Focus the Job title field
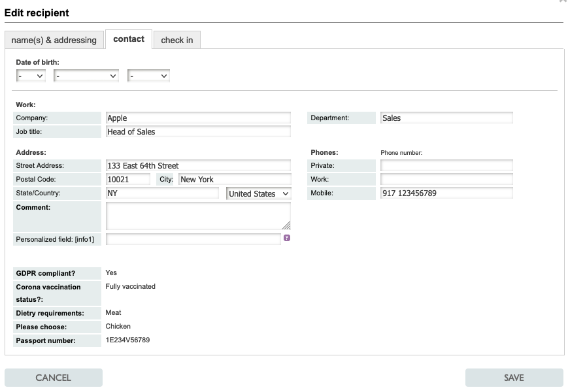568x392 pixels. (x=198, y=131)
